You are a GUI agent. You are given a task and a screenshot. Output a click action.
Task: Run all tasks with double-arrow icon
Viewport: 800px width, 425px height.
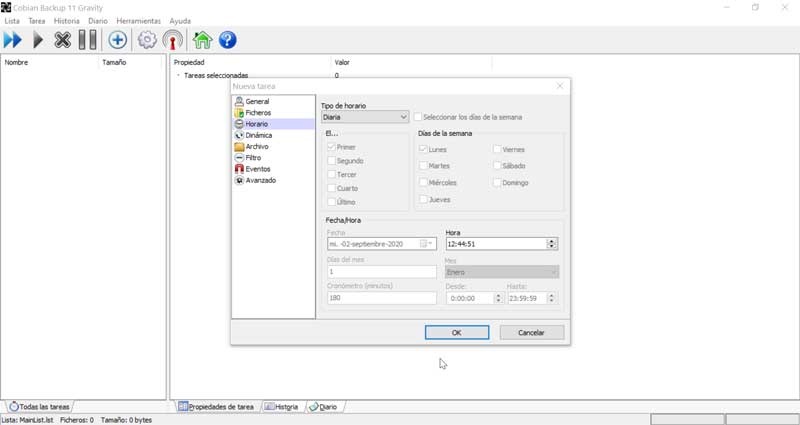tap(13, 40)
